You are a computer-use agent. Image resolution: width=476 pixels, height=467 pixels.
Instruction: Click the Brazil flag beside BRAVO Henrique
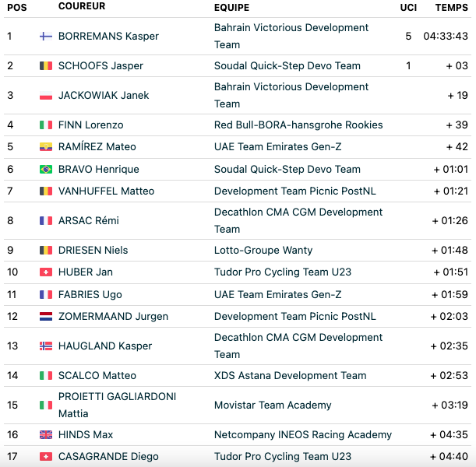tap(46, 169)
